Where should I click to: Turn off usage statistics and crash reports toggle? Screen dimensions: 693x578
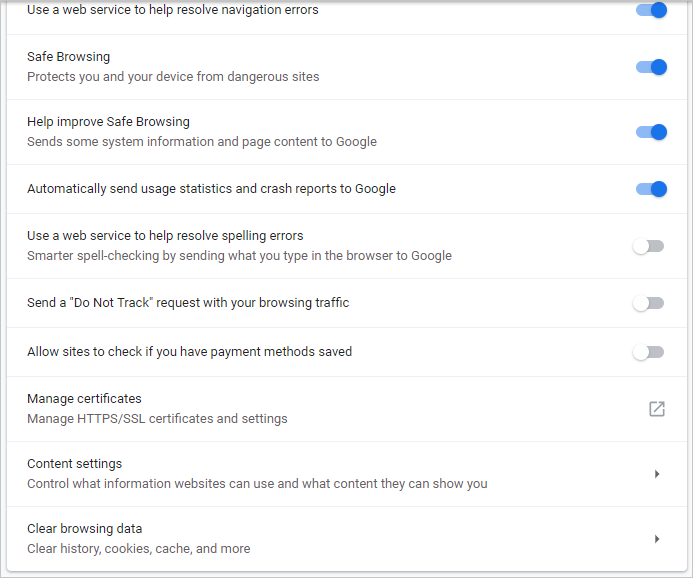[x=651, y=189]
